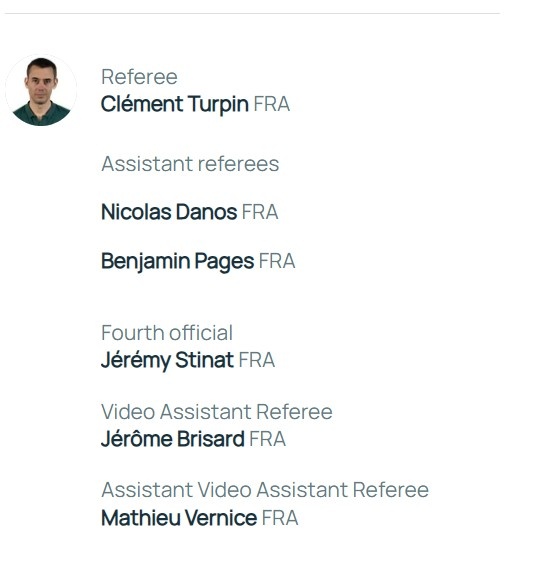550x585 pixels.
Task: Click FRA beside Jérémy Stinat
Action: tap(257, 360)
